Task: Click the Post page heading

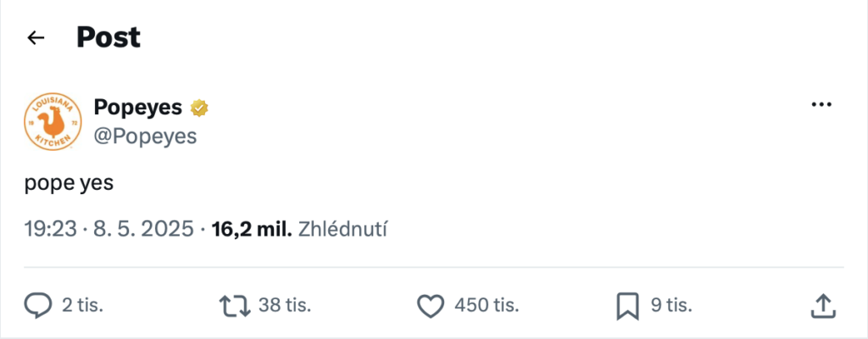Action: pyautogui.click(x=108, y=37)
